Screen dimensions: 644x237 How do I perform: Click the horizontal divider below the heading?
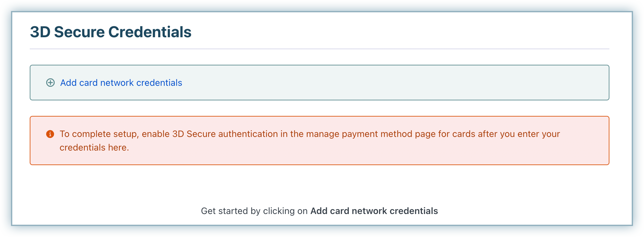(x=319, y=49)
